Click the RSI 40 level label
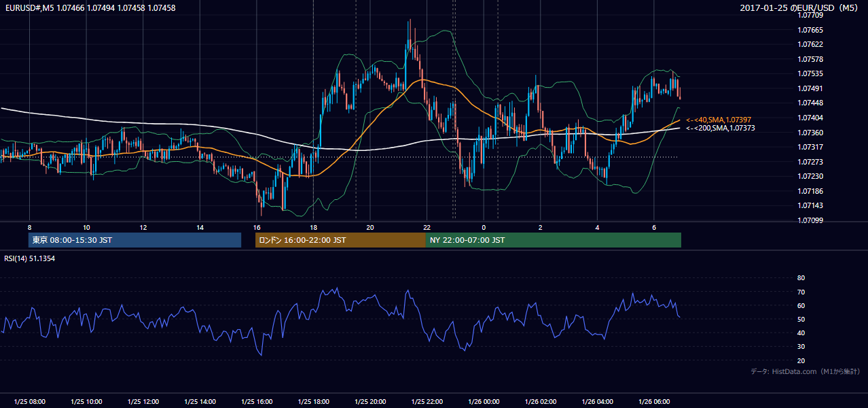Viewport: 868px width, 408px height. [801, 333]
